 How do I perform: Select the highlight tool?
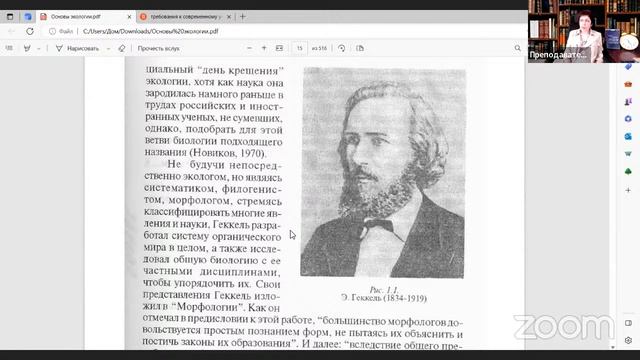[27, 48]
